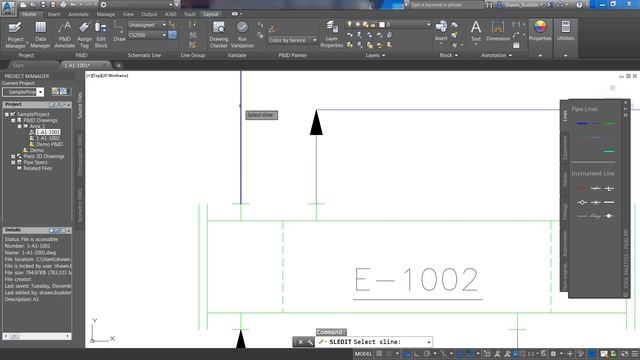Launch the Drawing Checker

pyautogui.click(x=219, y=35)
